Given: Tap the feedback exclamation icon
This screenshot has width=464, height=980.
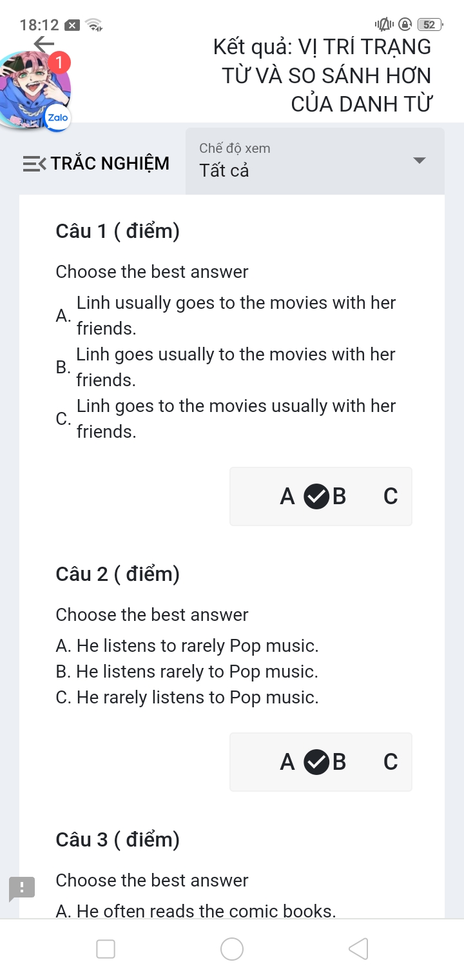Looking at the screenshot, I should [x=21, y=888].
